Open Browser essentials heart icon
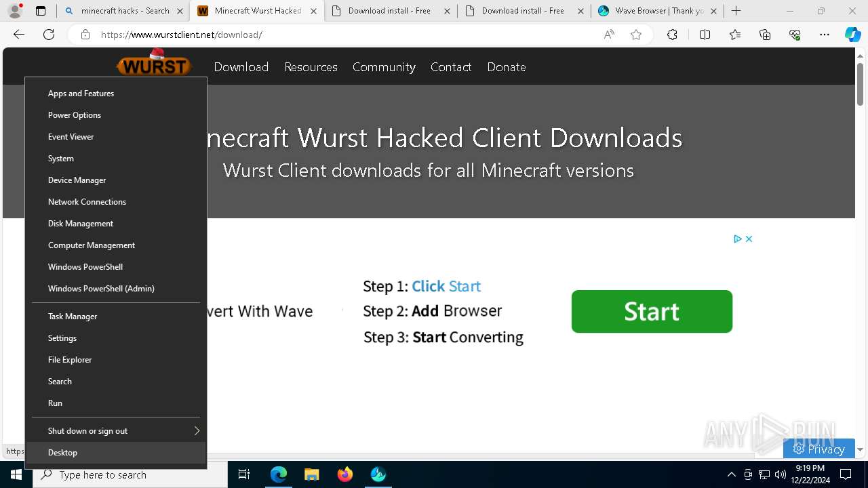868x488 pixels. click(795, 35)
